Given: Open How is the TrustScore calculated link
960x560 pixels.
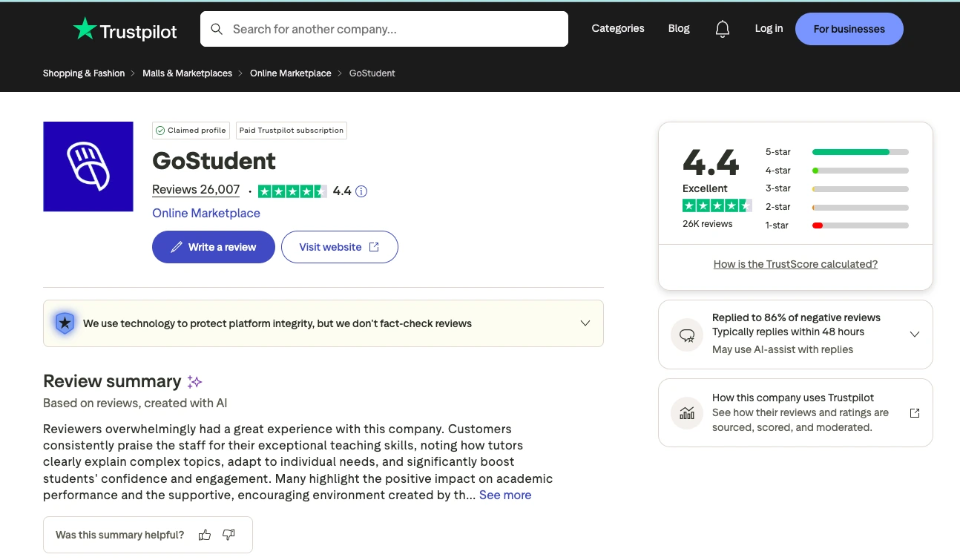Looking at the screenshot, I should click(x=795, y=264).
